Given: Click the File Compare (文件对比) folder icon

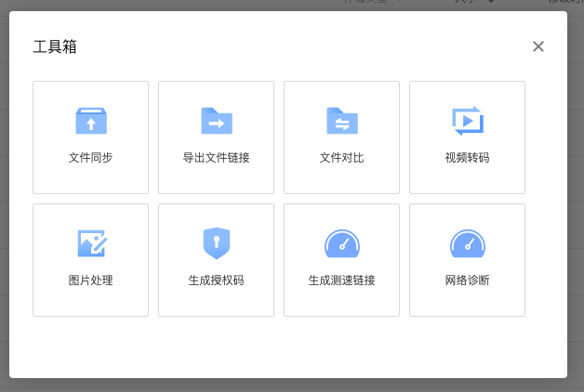Looking at the screenshot, I should click(x=341, y=121).
